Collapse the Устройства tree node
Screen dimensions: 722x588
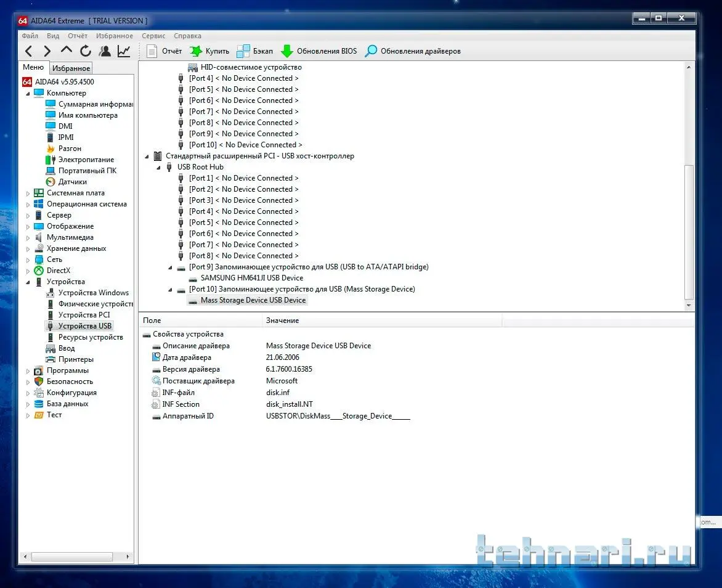coord(28,282)
